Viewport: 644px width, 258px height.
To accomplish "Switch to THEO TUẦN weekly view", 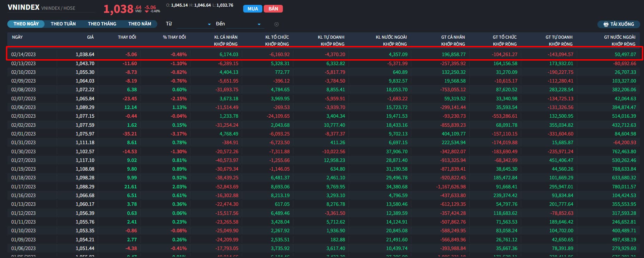I will pos(63,24).
